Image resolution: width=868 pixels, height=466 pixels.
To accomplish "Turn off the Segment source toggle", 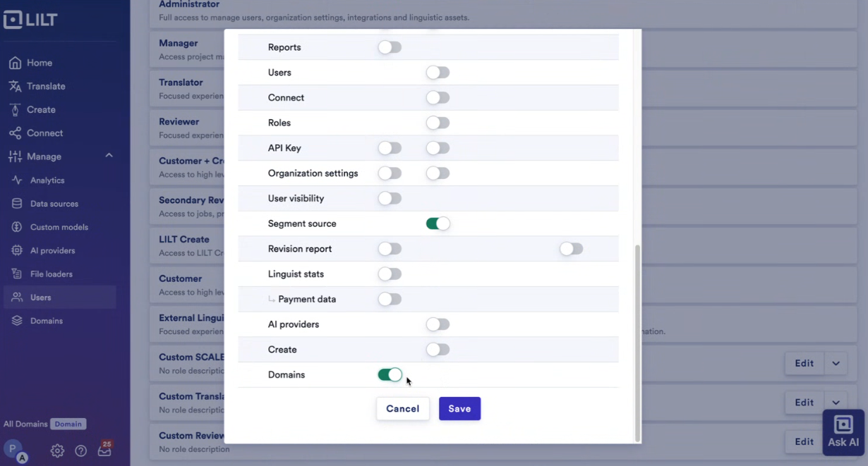I will [438, 223].
